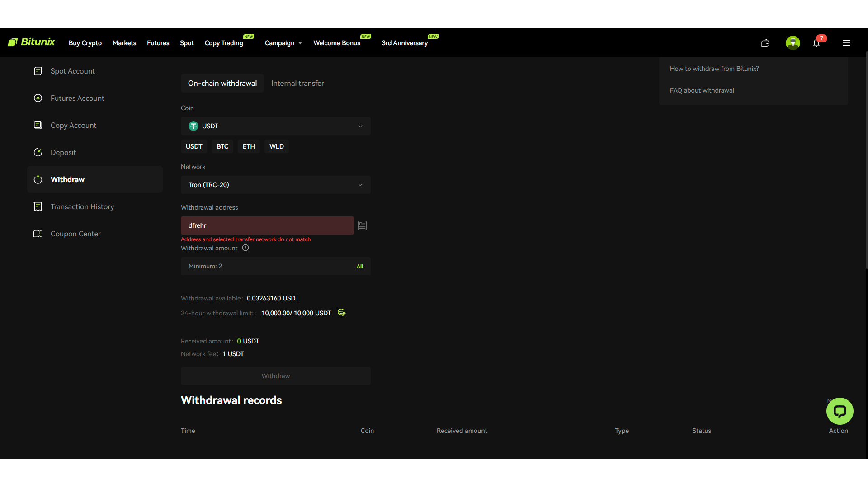
Task: Click the Withdraw submit button
Action: pos(276,376)
